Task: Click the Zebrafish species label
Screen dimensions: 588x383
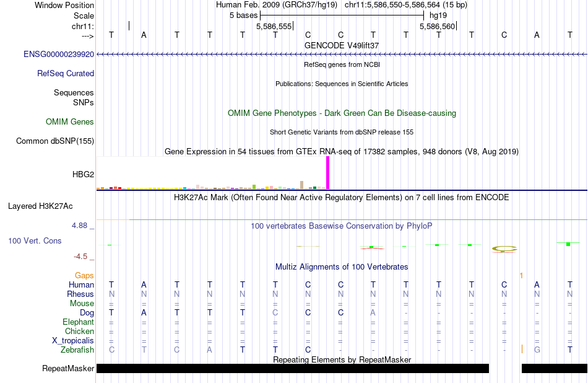Action: (77, 350)
